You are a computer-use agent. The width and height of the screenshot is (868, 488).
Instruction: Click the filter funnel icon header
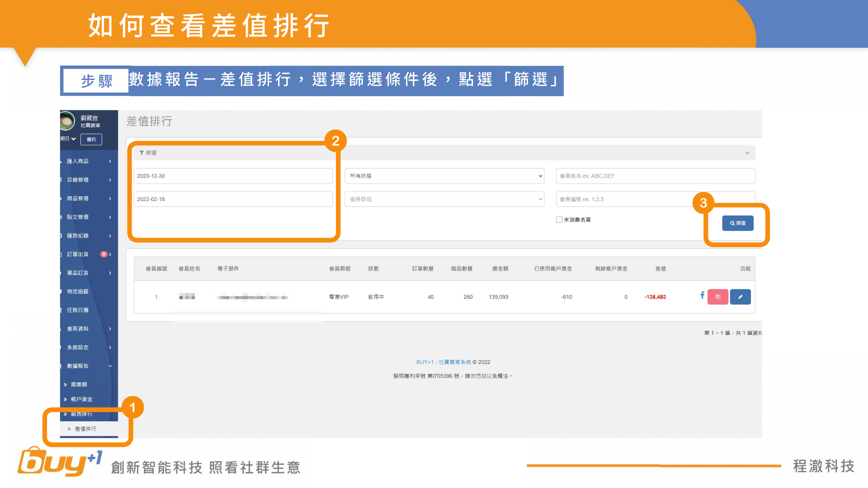point(142,153)
